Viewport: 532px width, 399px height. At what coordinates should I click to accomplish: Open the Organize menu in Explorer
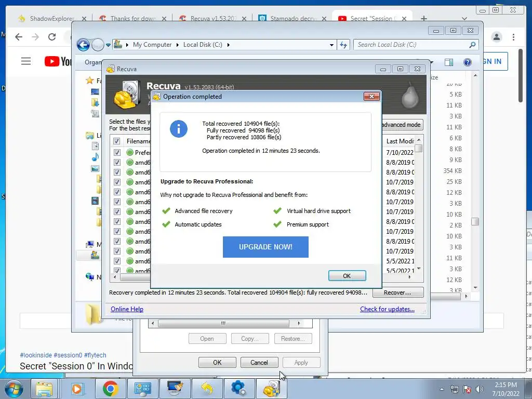tap(93, 62)
